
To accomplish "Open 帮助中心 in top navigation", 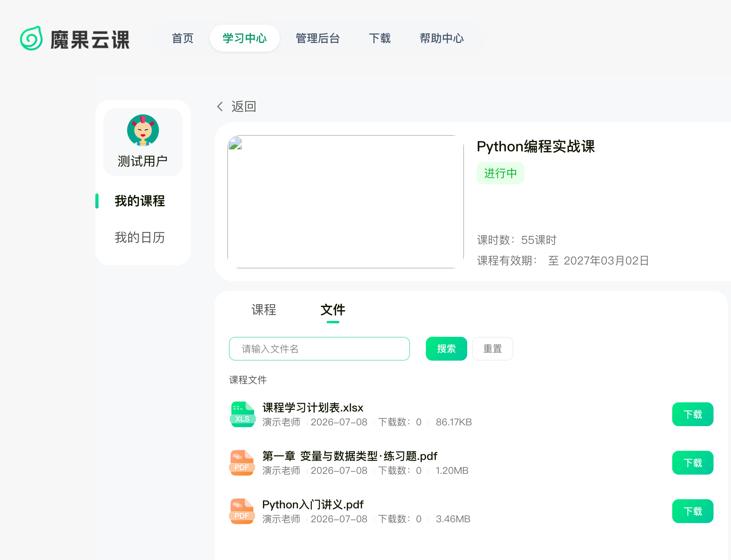I will pos(442,38).
